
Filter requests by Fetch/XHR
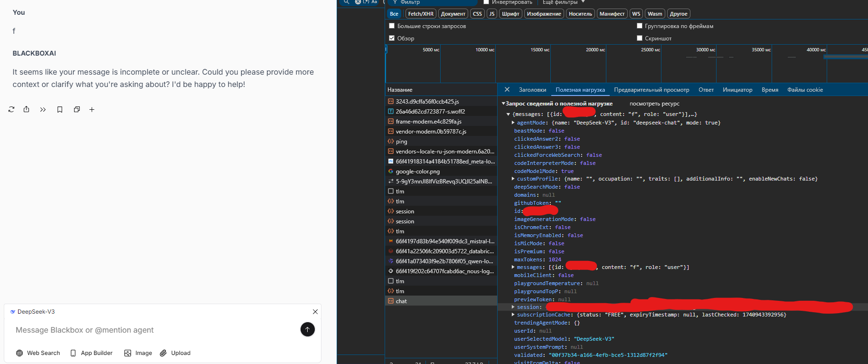pyautogui.click(x=421, y=14)
